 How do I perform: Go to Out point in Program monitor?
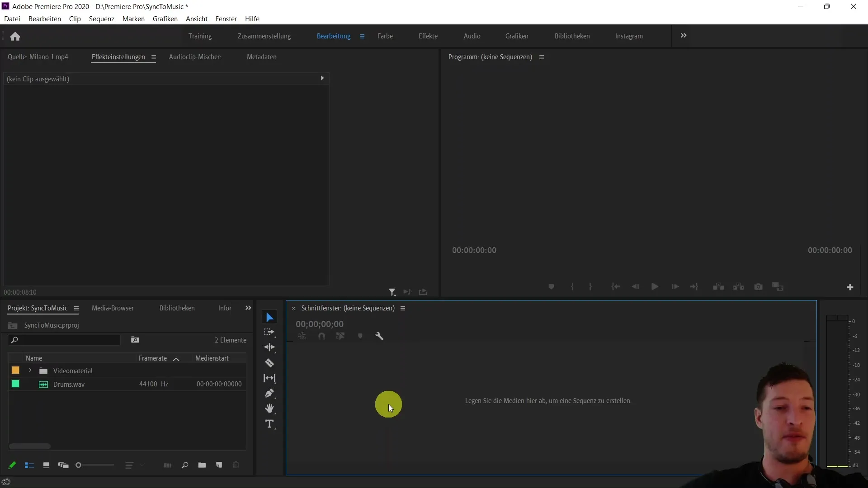[694, 286]
